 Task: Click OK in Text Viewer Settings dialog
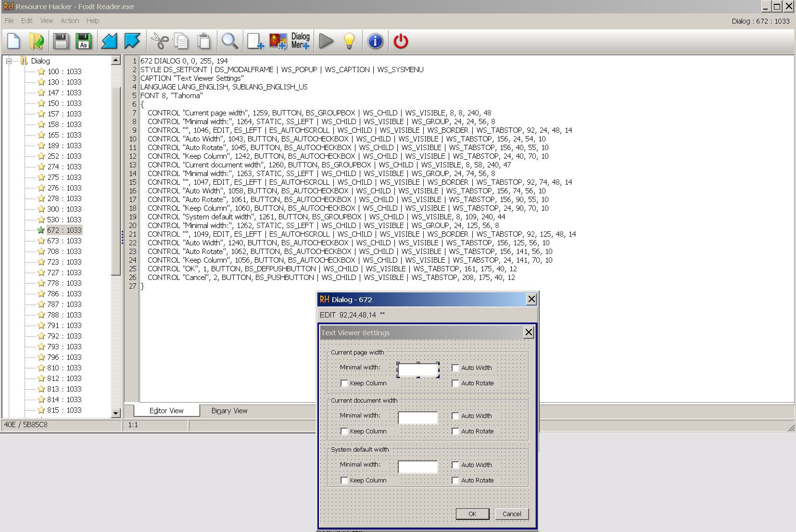click(473, 514)
